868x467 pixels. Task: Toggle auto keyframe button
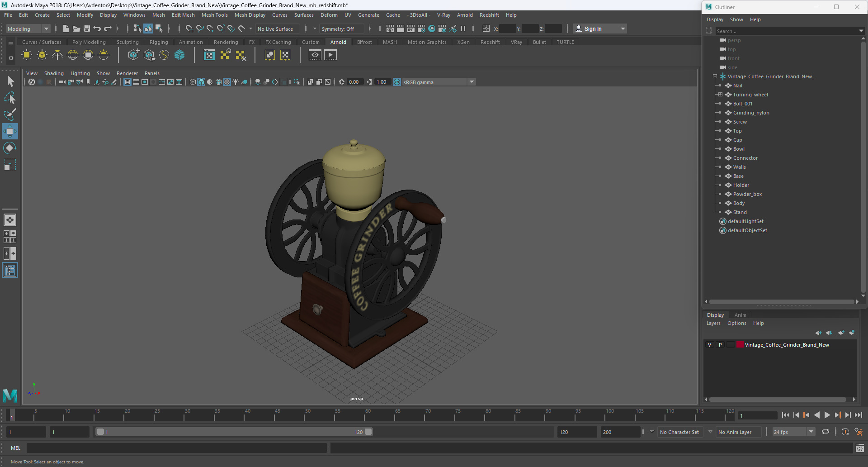845,432
